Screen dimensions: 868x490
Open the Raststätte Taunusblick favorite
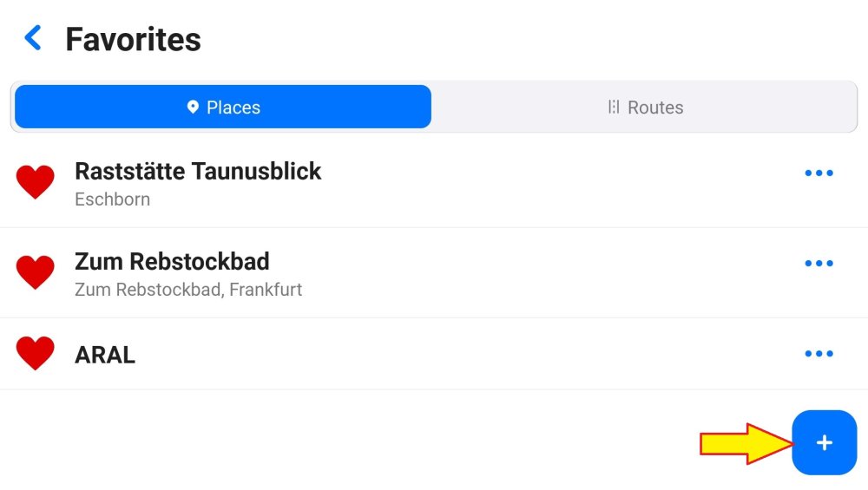pos(198,172)
